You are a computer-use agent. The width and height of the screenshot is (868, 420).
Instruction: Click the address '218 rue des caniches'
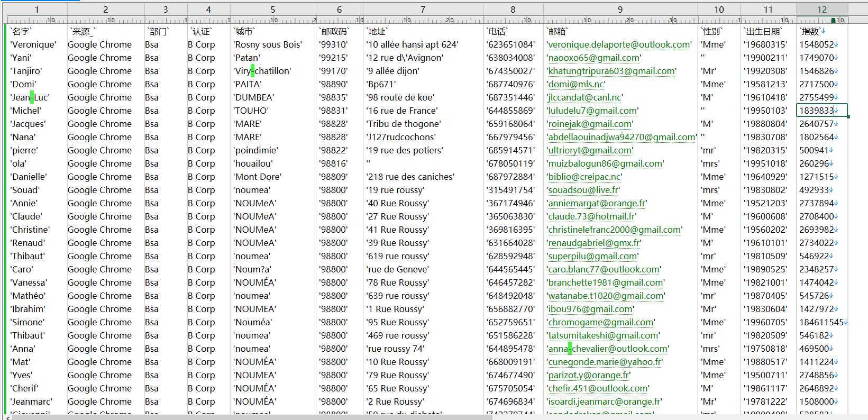pyautogui.click(x=410, y=177)
